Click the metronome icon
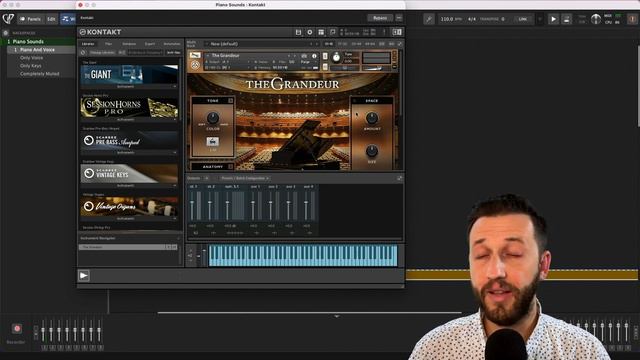640x360 pixels. point(567,19)
